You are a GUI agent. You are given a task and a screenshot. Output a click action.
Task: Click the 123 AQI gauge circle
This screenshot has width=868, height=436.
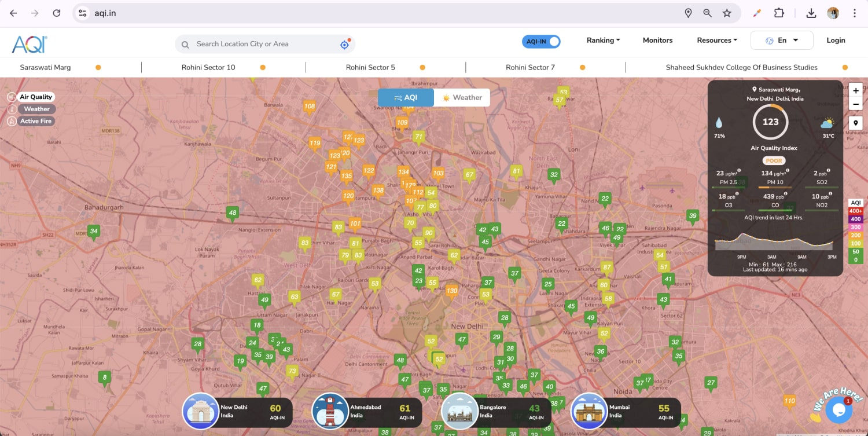tap(771, 122)
